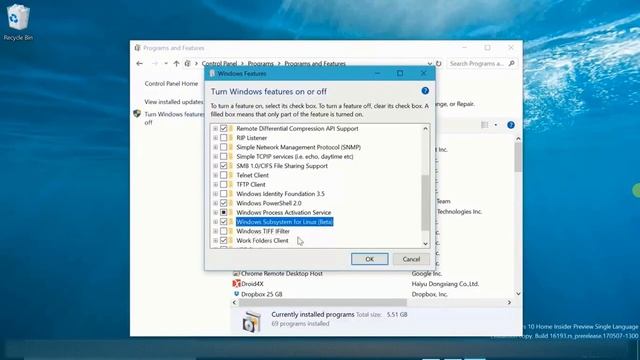
Task: Select the Droid4X program entry
Action: click(252, 284)
